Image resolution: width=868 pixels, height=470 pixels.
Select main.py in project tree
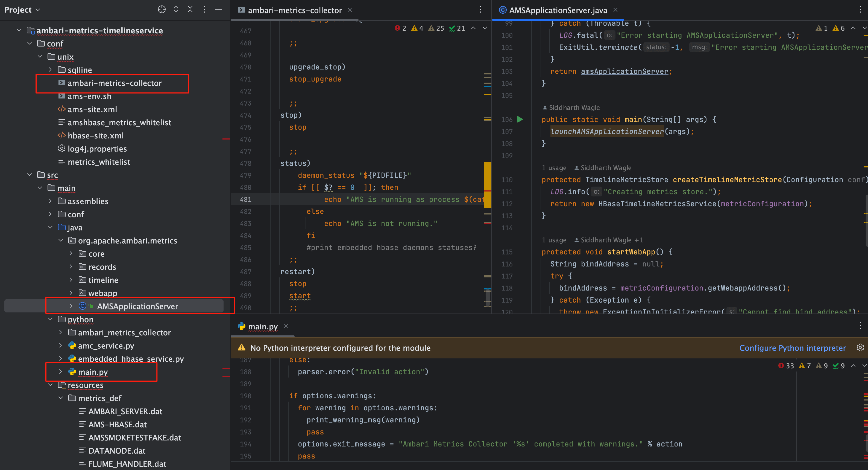click(93, 372)
